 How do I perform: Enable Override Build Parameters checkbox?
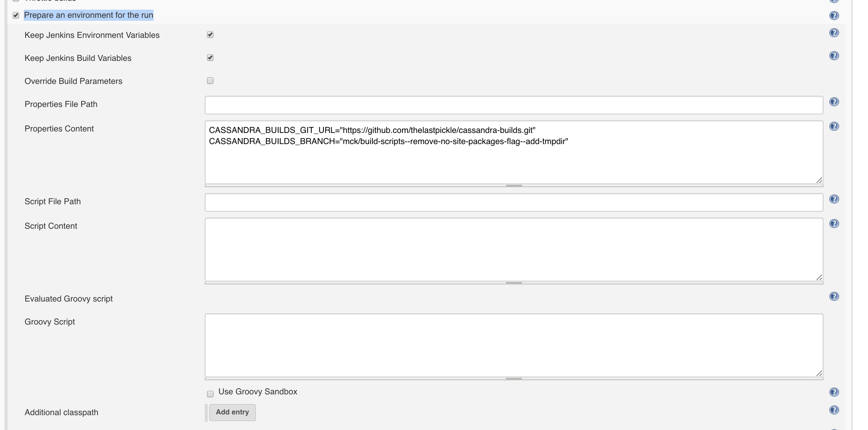[210, 81]
